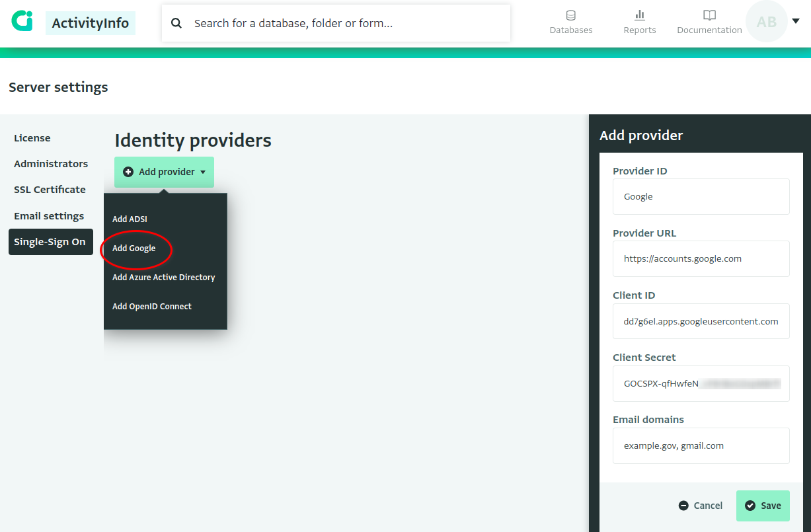Open Reports from the top bar
Image resolution: width=811 pixels, height=532 pixels.
click(x=640, y=22)
